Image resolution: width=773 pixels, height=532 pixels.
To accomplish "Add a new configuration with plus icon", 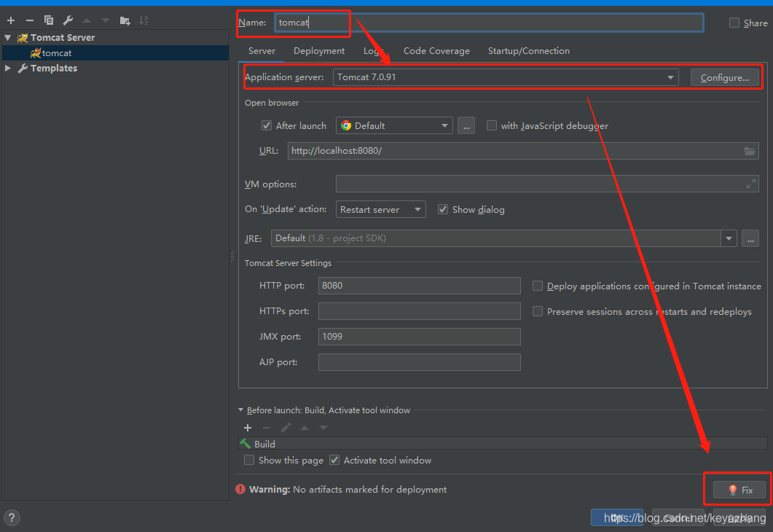I will (x=11, y=20).
